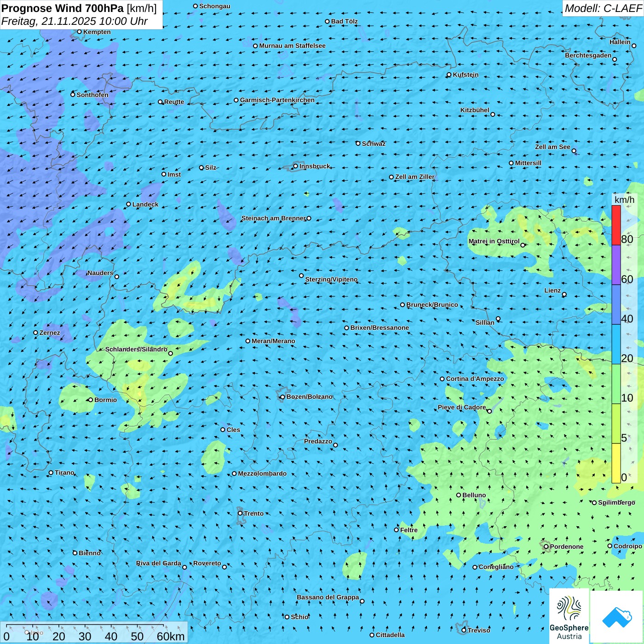Click the 'Zernez' label
This screenshot has width=644, height=644.
click(x=50, y=333)
